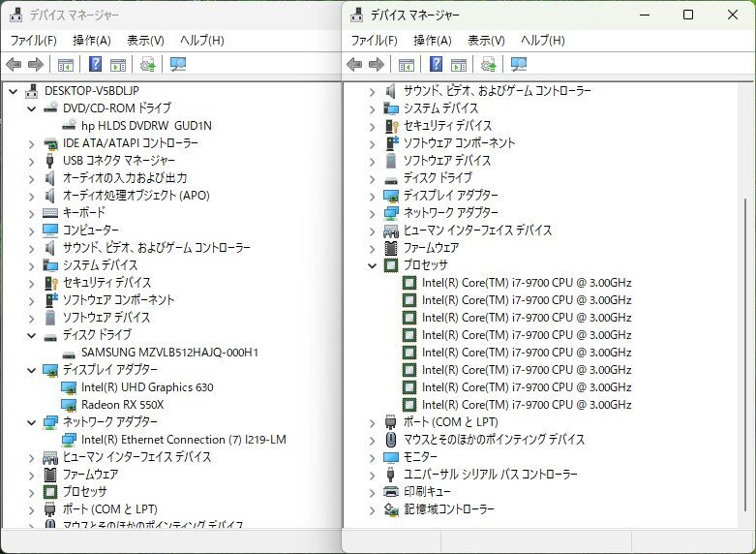This screenshot has height=554, width=756.
Task: Expand IDE ATA/ATAPI コントローラー node
Action: pyautogui.click(x=31, y=143)
